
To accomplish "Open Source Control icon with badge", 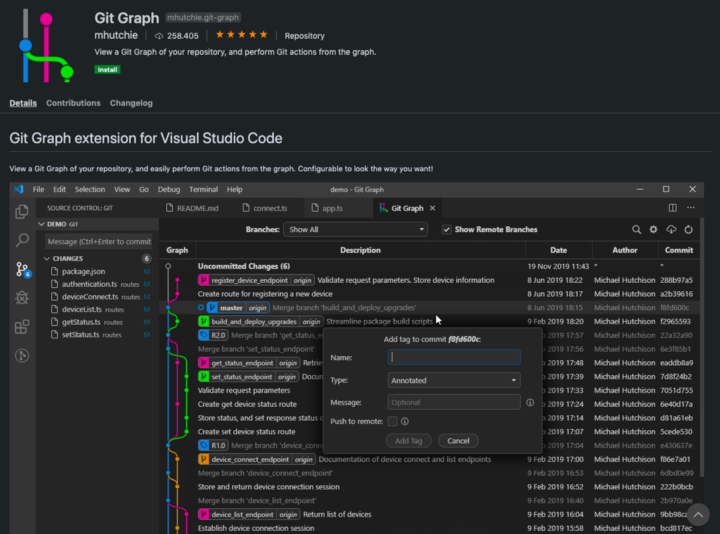I will coord(22,269).
